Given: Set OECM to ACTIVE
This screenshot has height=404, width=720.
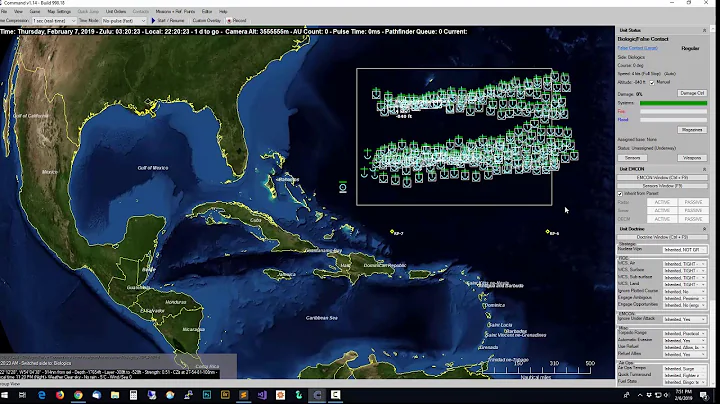Looking at the screenshot, I should [662, 219].
